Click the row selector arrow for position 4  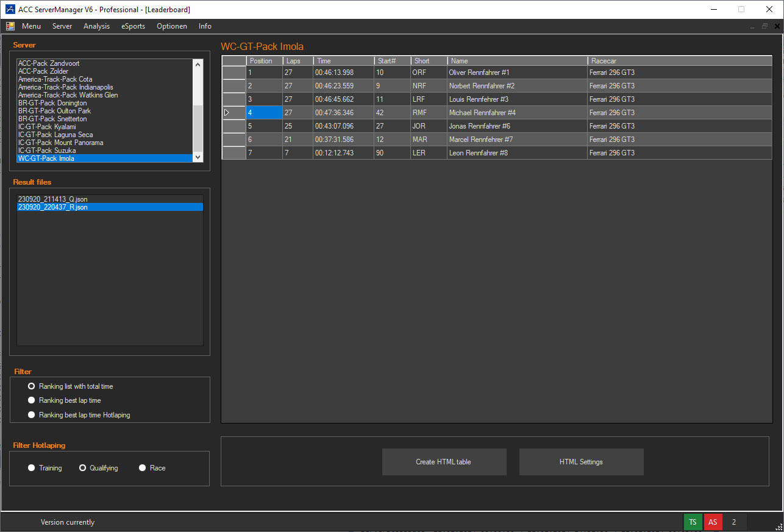click(227, 113)
